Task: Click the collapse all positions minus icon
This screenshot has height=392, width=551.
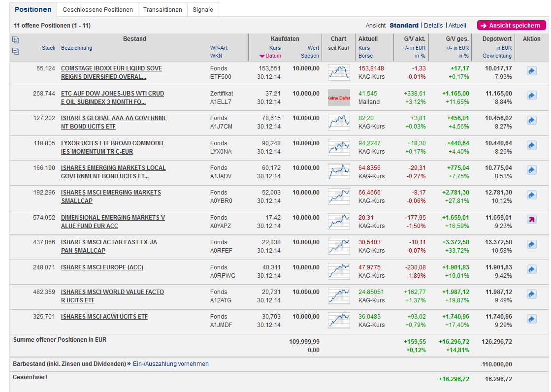Action: pos(16,51)
